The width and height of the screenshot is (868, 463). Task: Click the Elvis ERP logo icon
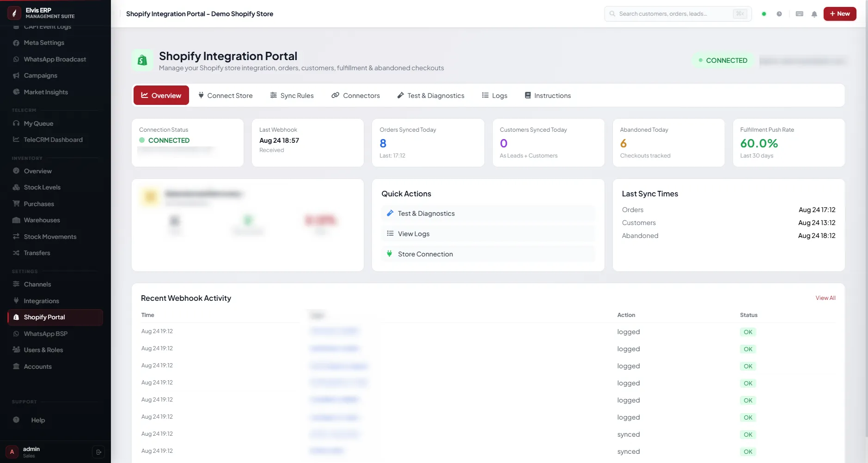(x=14, y=13)
